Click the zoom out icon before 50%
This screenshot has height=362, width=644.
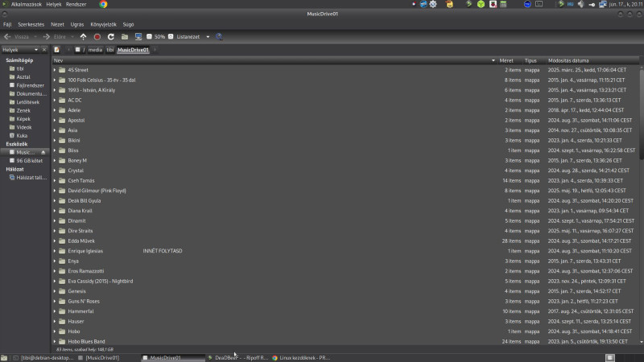click(149, 36)
